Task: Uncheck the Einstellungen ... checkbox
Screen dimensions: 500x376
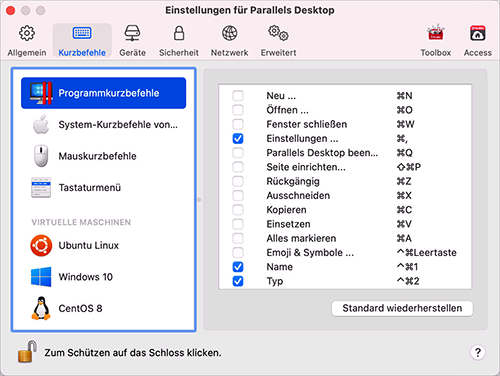Action: point(238,138)
